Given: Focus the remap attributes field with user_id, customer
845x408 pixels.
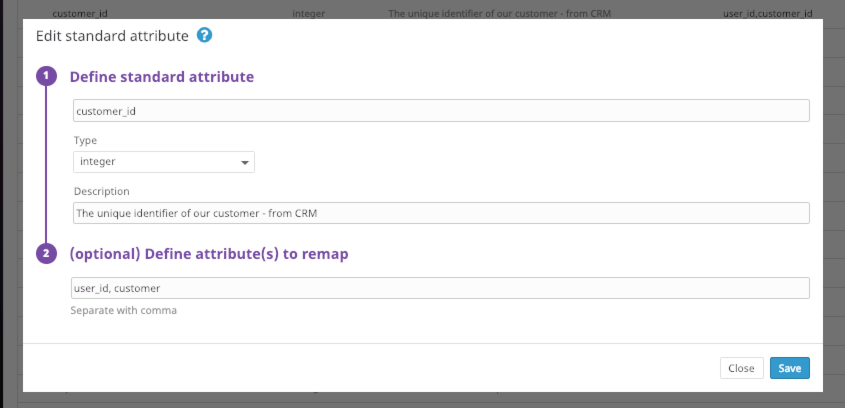Looking at the screenshot, I should pos(441,288).
